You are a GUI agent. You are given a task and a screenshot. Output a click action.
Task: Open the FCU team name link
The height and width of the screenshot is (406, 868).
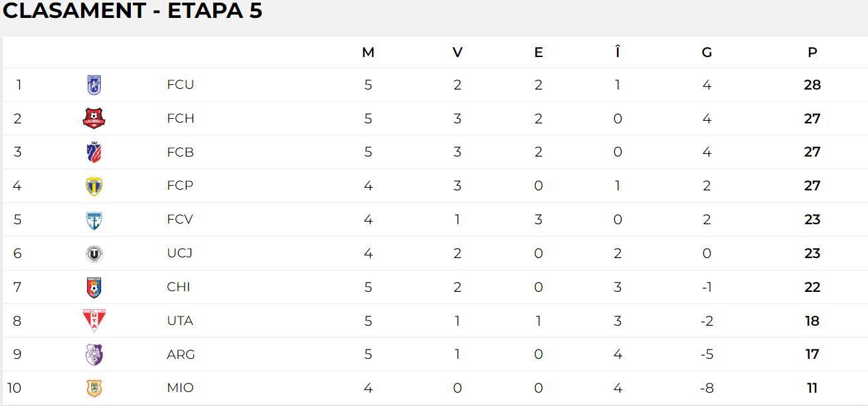(x=180, y=85)
